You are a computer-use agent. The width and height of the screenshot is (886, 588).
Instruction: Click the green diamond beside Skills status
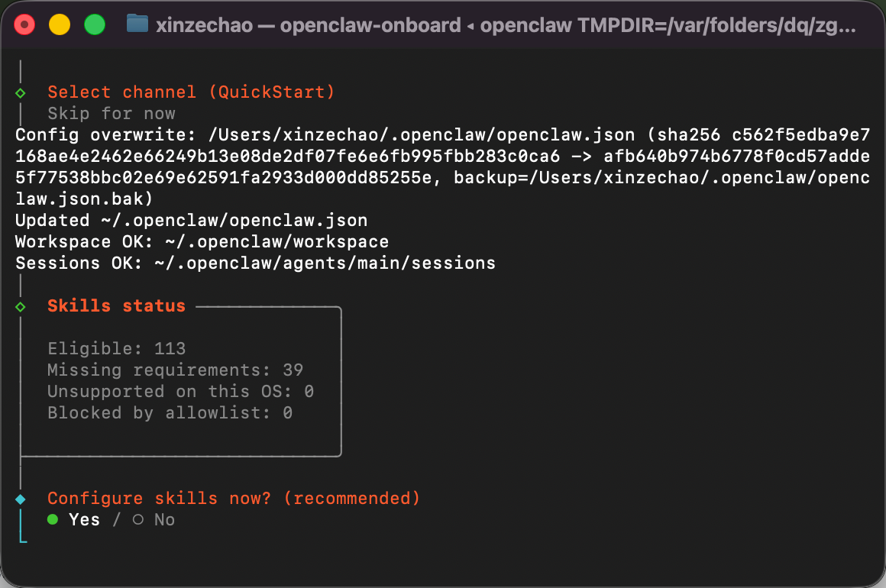coord(21,307)
